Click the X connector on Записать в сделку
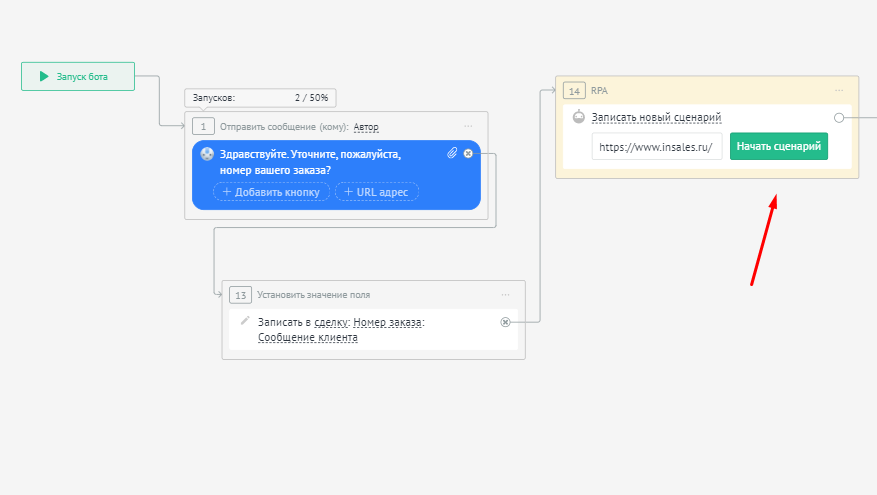Viewport: 877px width, 495px height. click(505, 322)
